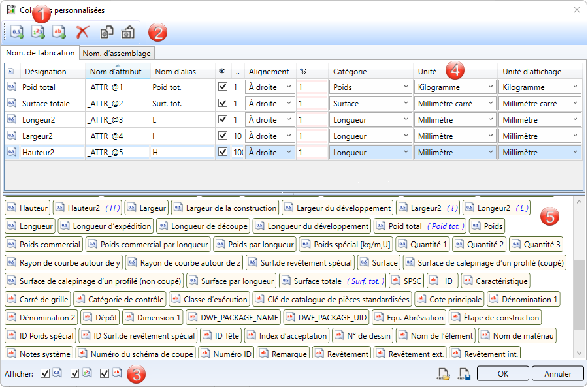Click the paste settings clipboard icon
This screenshot has width=588, height=387.
[x=128, y=32]
